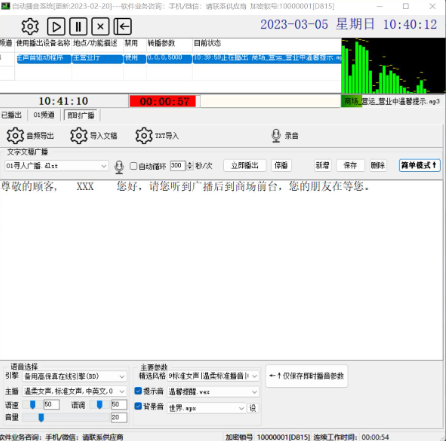Uncheck the 背景音 checkbox

(x=138, y=406)
